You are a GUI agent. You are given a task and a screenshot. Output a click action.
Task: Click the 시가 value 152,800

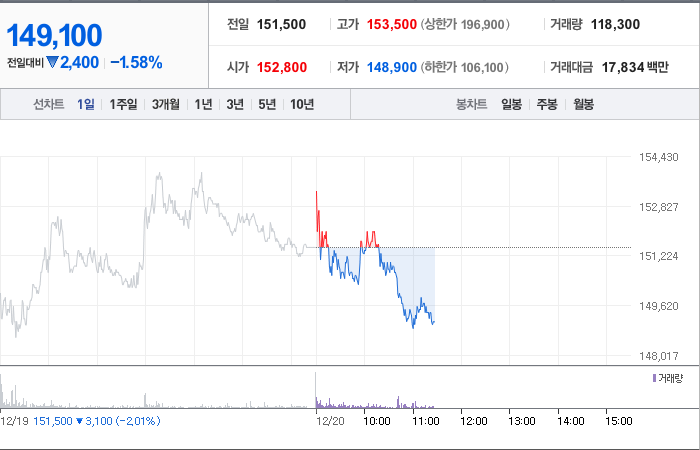point(282,67)
